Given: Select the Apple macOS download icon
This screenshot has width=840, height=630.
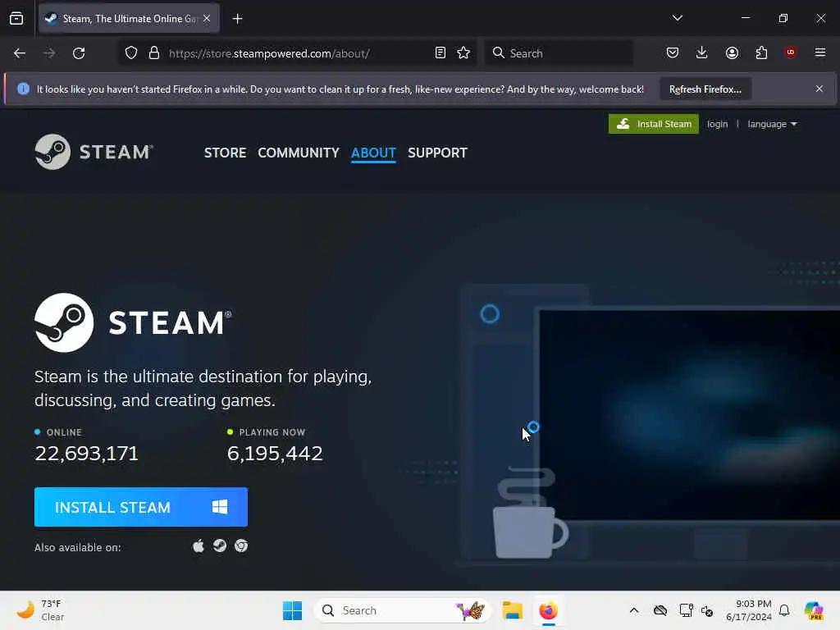Looking at the screenshot, I should coord(199,546).
